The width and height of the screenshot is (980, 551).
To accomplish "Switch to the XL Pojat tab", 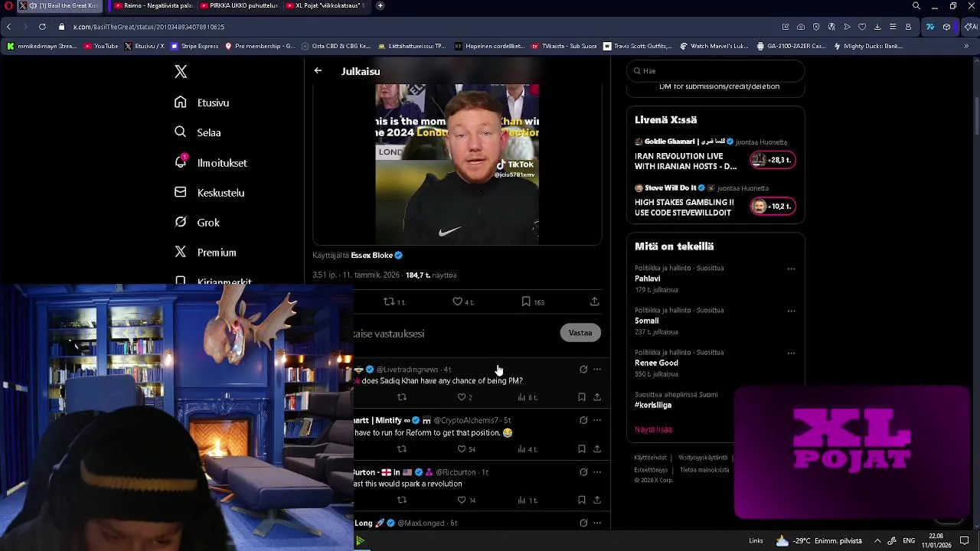I will pyautogui.click(x=325, y=5).
